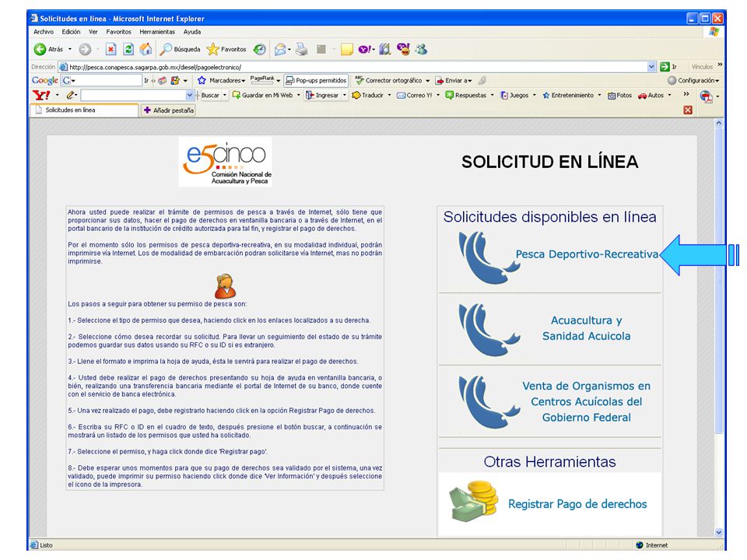The height and width of the screenshot is (560, 747).
Task: Click the green Ir go arrow
Action: [665, 67]
